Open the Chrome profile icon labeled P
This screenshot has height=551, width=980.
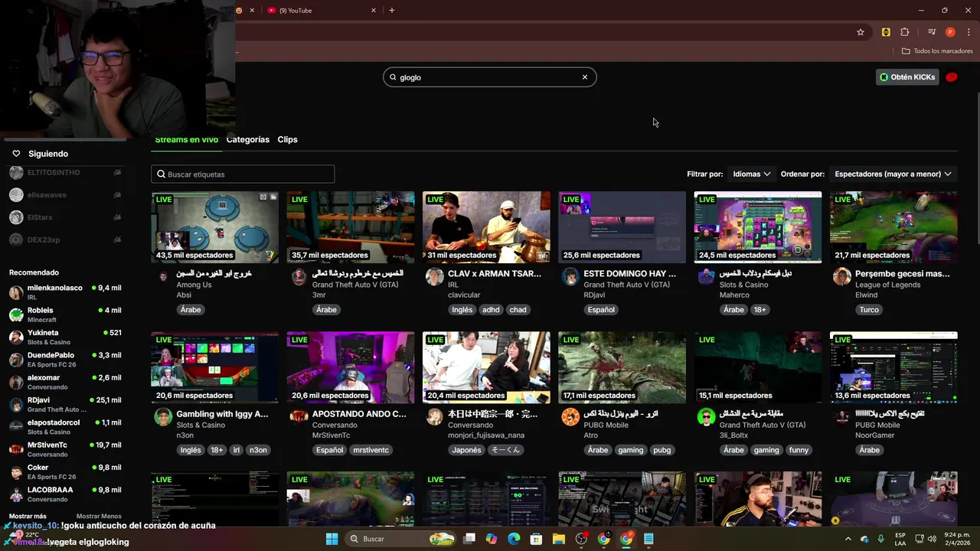(950, 32)
